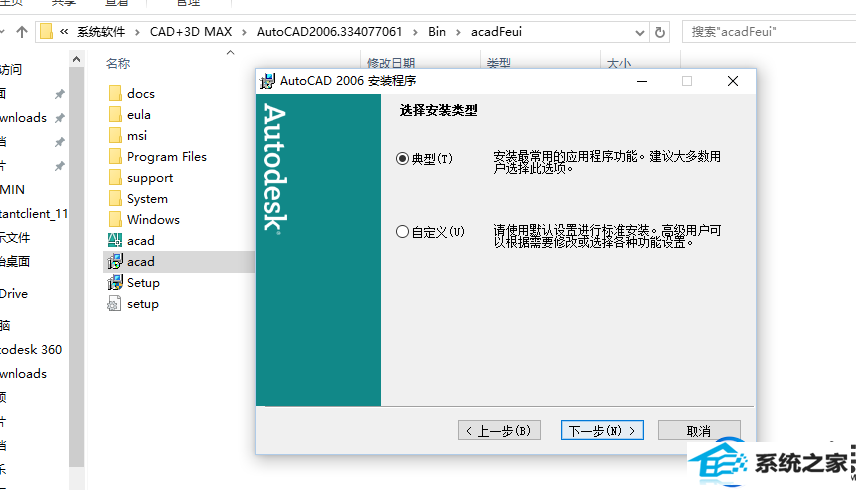Open the System folder icon

pyautogui.click(x=115, y=199)
